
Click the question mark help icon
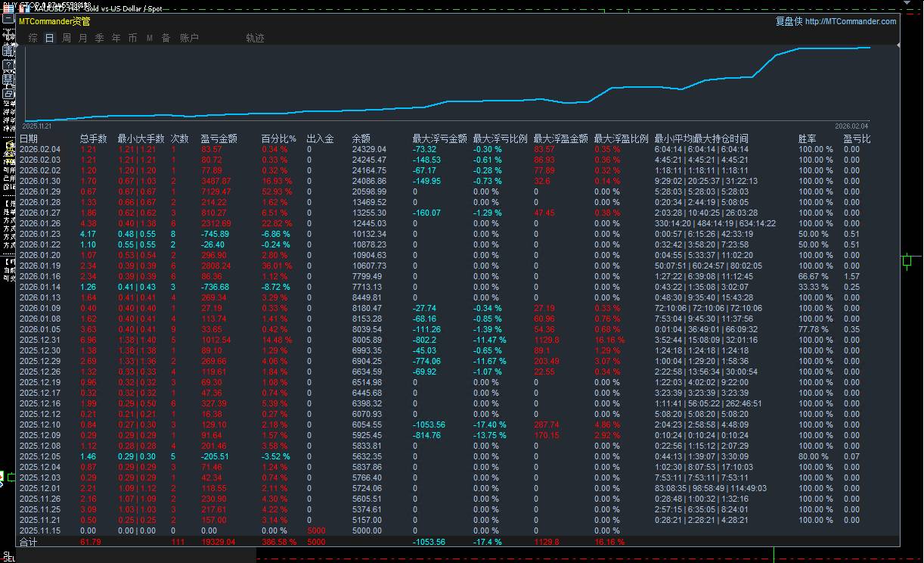click(x=8, y=65)
